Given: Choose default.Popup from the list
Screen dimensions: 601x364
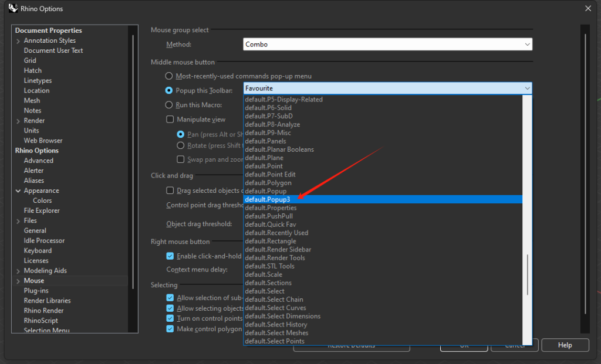Looking at the screenshot, I should 383,191.
